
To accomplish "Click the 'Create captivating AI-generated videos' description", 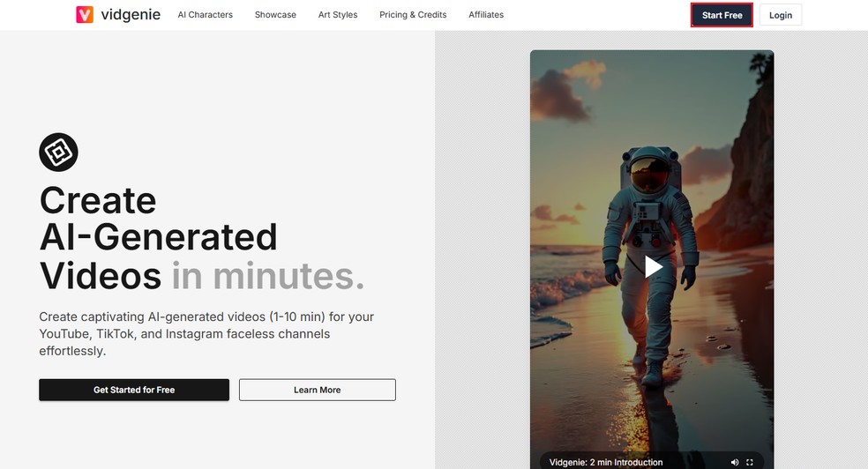I will 206,334.
